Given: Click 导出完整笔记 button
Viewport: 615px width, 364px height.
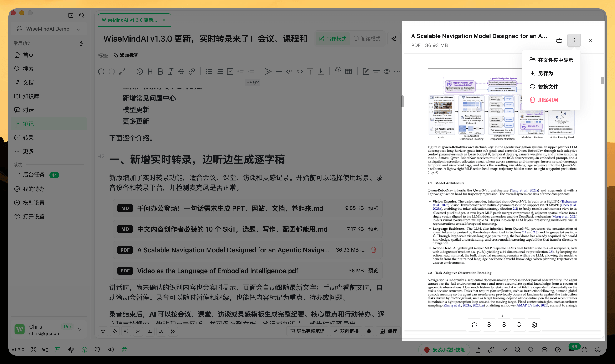Looking at the screenshot, I should coord(307,331).
